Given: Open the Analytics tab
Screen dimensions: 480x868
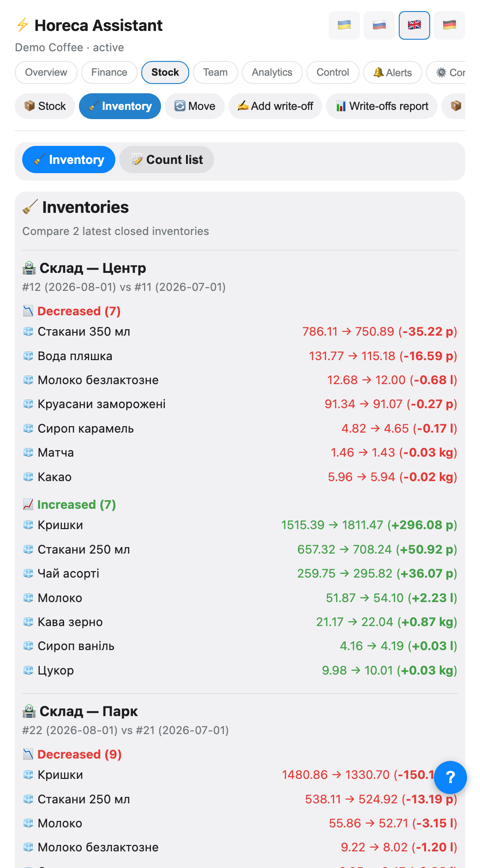Looking at the screenshot, I should coord(272,72).
